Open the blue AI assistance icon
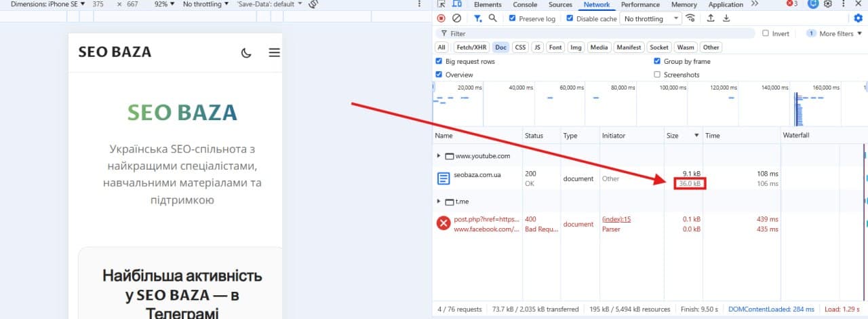This screenshot has width=868, height=319. coord(812,4)
